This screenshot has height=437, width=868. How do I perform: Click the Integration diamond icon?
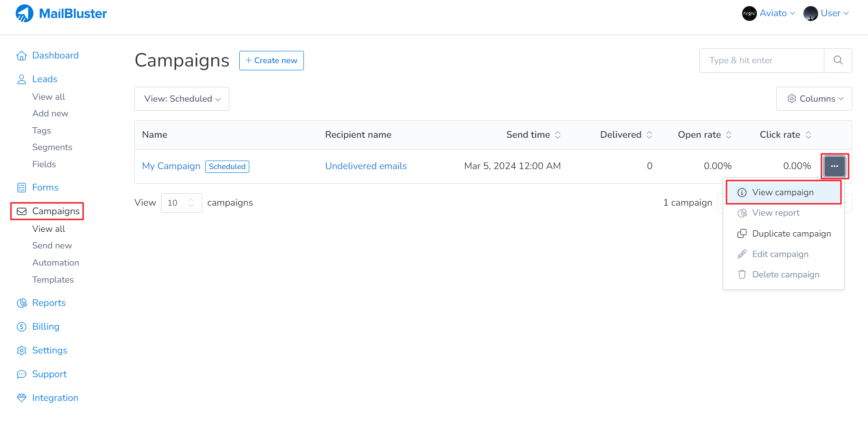pos(21,398)
